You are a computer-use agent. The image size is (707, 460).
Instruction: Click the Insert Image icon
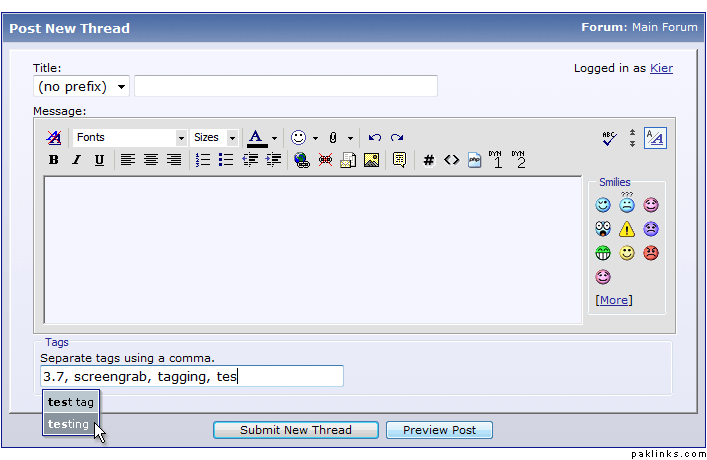click(x=371, y=160)
